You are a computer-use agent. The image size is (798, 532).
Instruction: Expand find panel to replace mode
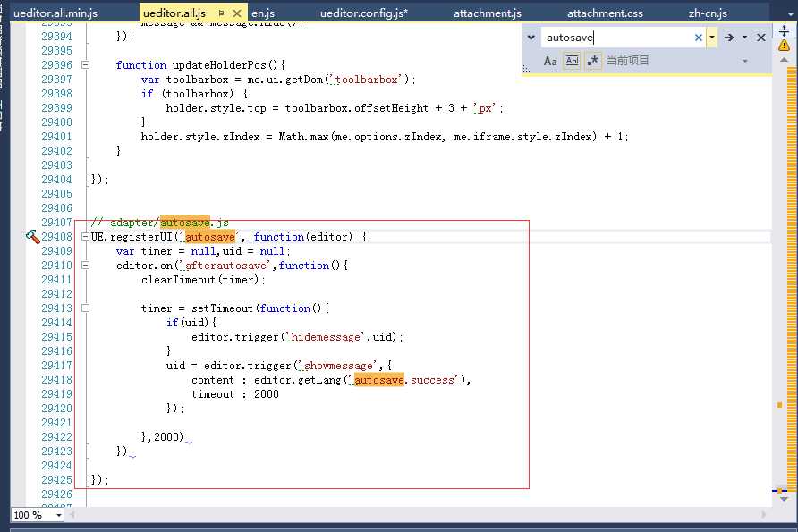point(531,38)
